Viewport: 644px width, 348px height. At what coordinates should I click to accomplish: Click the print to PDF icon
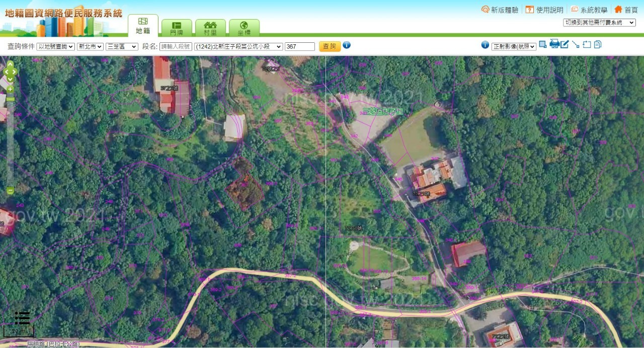[x=554, y=44]
